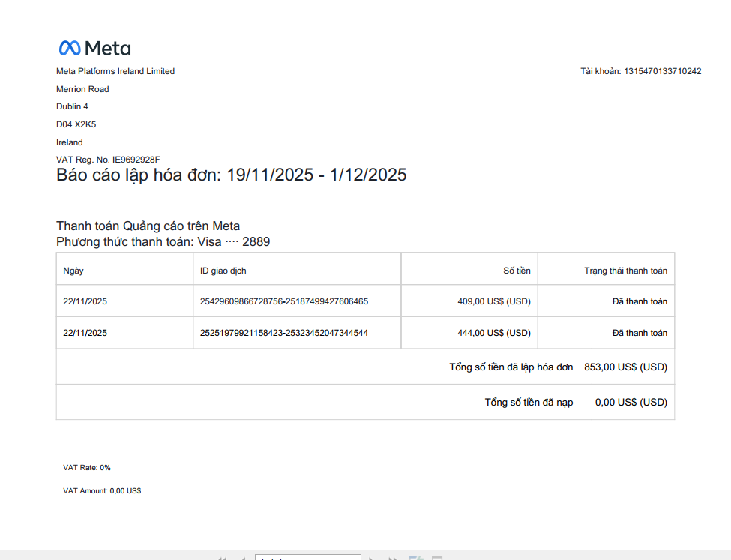Image resolution: width=731 pixels, height=560 pixels.
Task: Click the 444,00 US$ amount cell
Action: [493, 333]
